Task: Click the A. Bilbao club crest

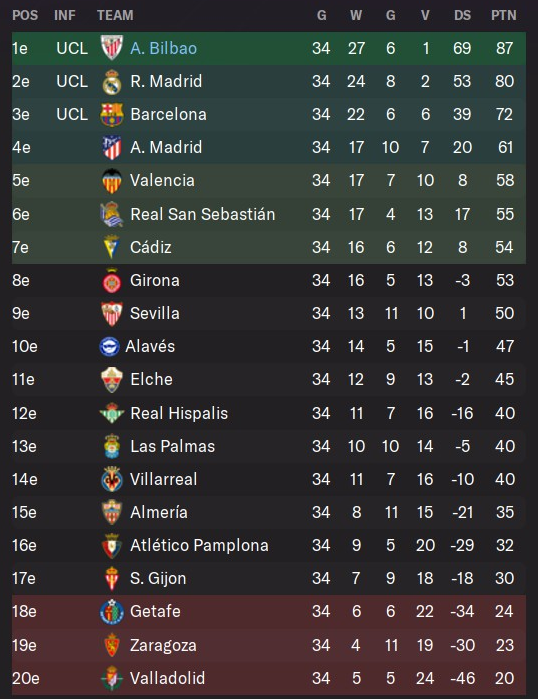Action: tap(111, 48)
